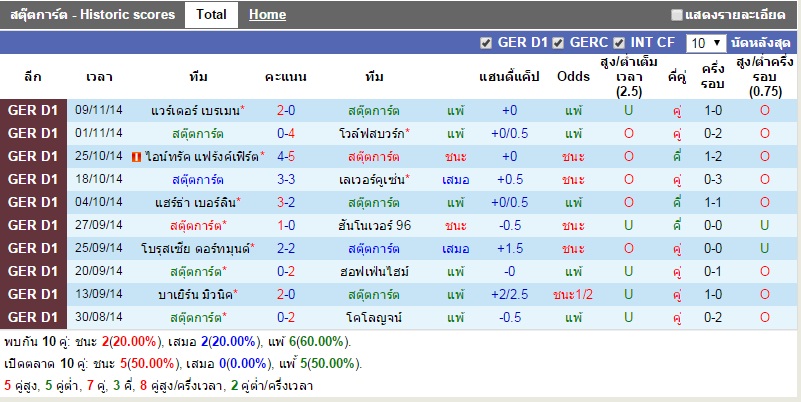The image size is (801, 402).
Task: Disable the INT CF checkbox
Action: (x=620, y=43)
